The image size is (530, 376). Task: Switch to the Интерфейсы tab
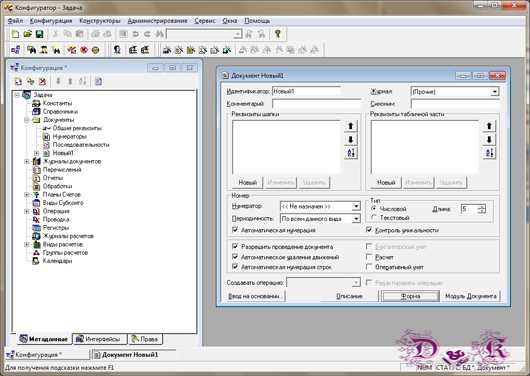point(100,339)
